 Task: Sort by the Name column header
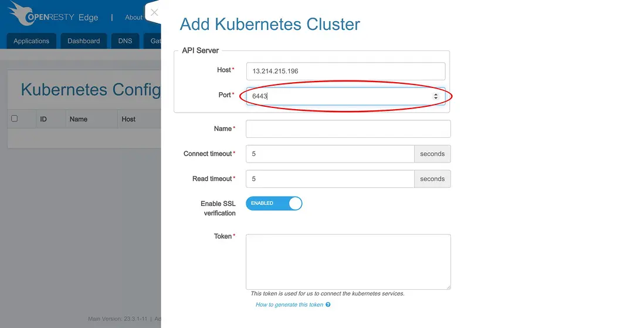(x=79, y=119)
